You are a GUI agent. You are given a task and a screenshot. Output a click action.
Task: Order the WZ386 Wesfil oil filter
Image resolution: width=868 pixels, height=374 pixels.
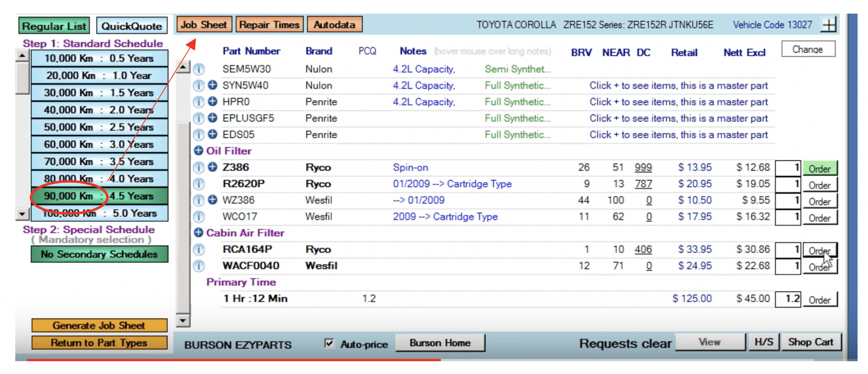click(820, 201)
